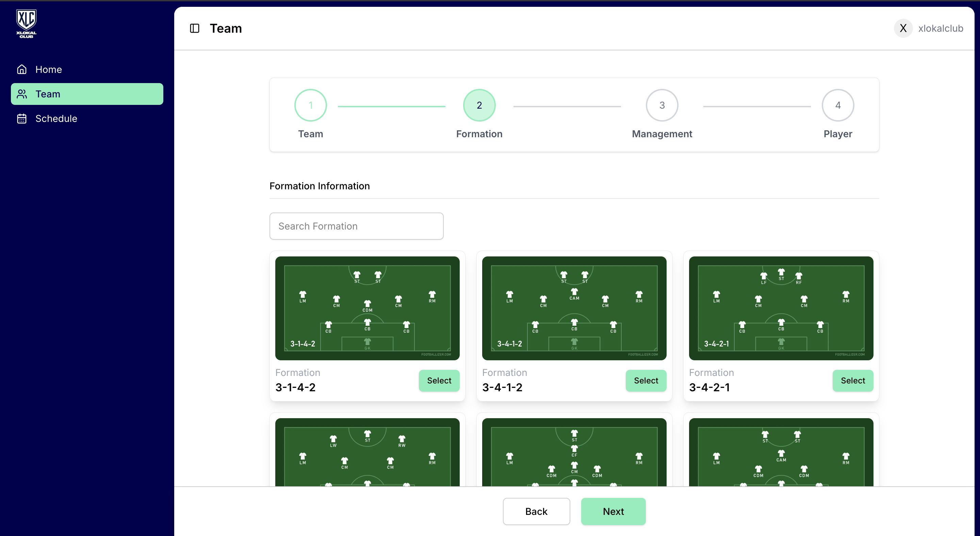980x536 pixels.
Task: Open the Schedule menu item
Action: pos(56,119)
